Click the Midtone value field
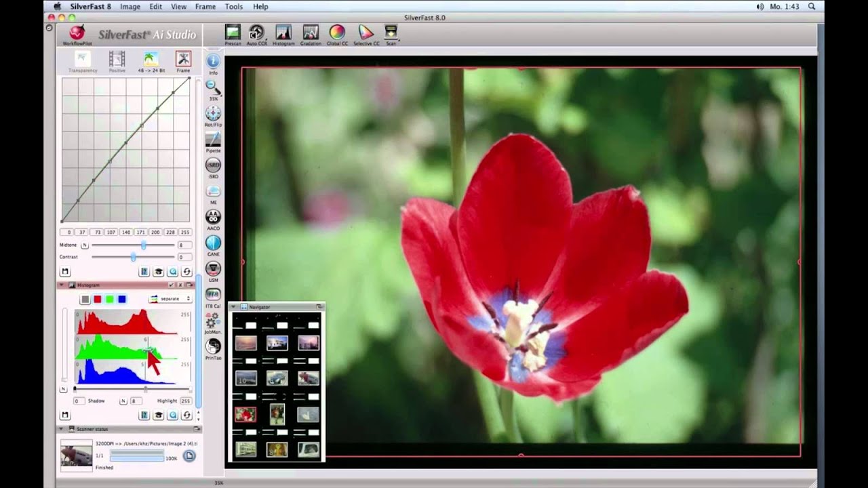Viewport: 868px width, 488px height. point(184,245)
